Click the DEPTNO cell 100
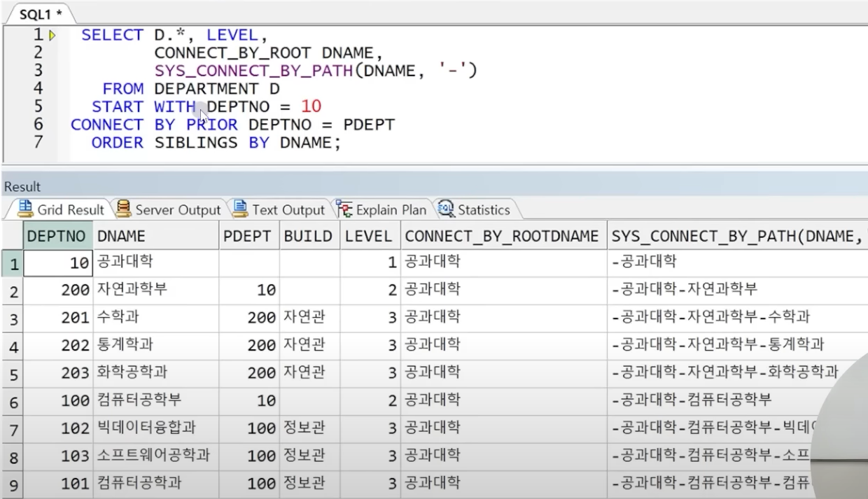This screenshot has height=499, width=868. (59, 402)
